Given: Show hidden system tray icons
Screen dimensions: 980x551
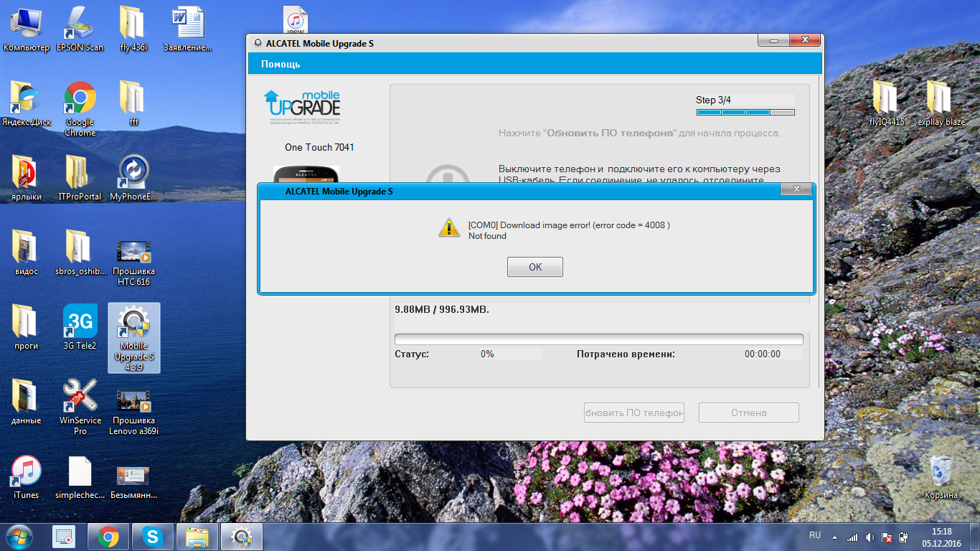Looking at the screenshot, I should click(834, 537).
